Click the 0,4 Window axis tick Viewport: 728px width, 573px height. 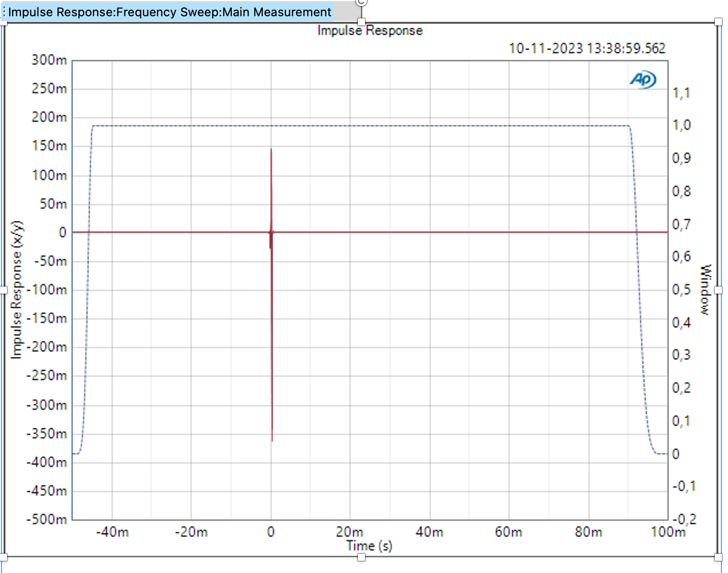(x=681, y=323)
